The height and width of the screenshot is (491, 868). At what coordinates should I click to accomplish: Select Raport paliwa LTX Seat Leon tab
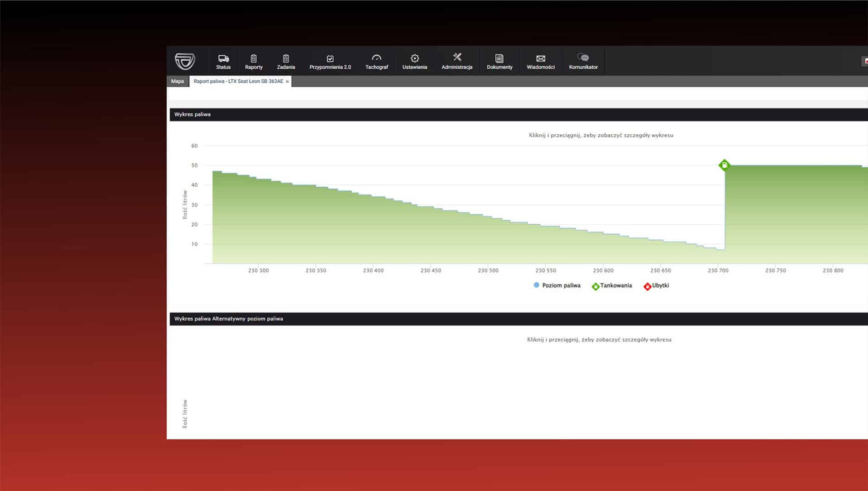click(x=238, y=81)
